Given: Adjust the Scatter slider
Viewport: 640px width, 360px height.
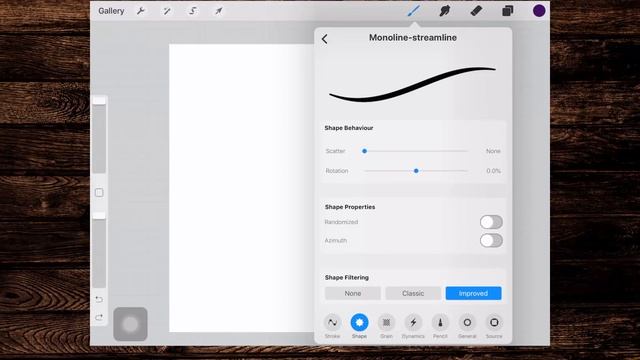Looking at the screenshot, I should [416, 151].
